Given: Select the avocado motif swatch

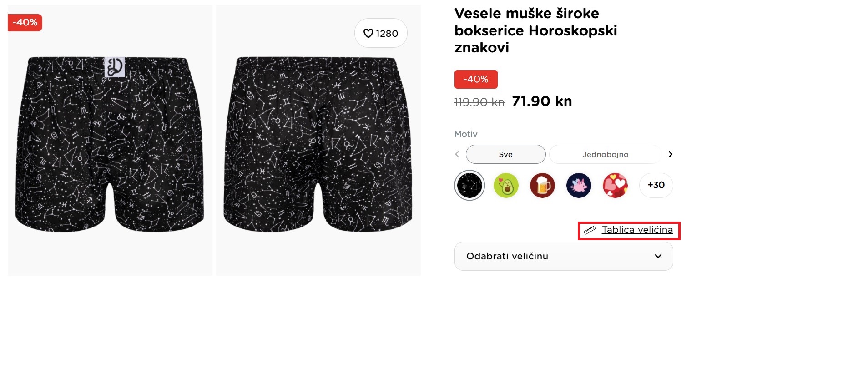Looking at the screenshot, I should pyautogui.click(x=506, y=185).
